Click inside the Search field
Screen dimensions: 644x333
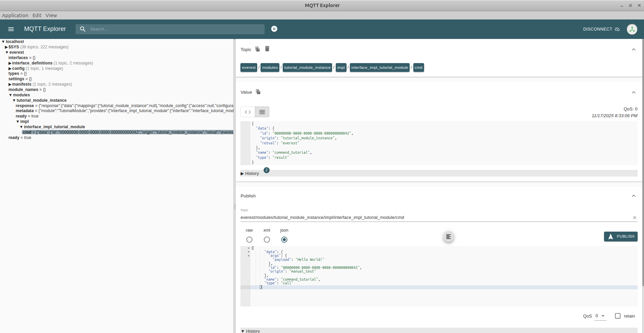[x=168, y=29]
